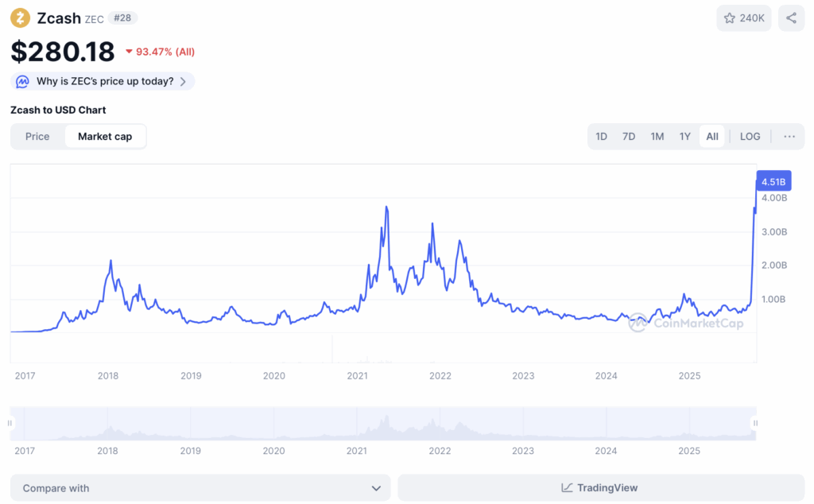Click the Compare with chevron arrow

click(376, 488)
